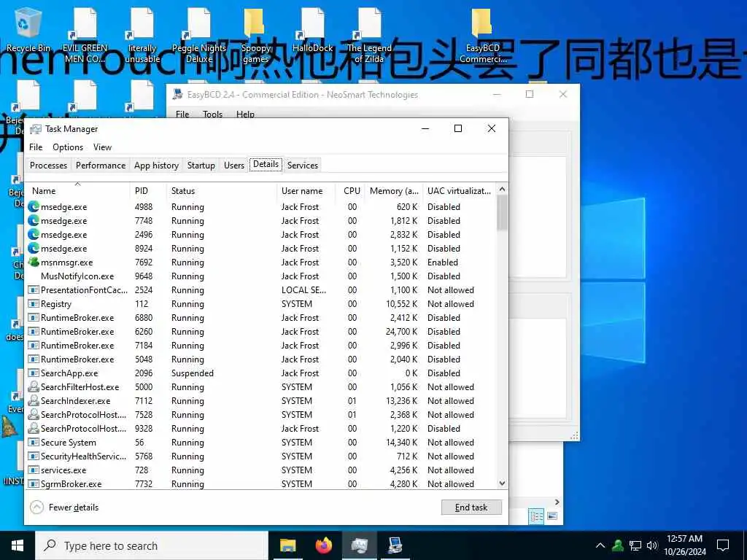The height and width of the screenshot is (560, 747).
Task: Click the End task button
Action: (x=471, y=507)
